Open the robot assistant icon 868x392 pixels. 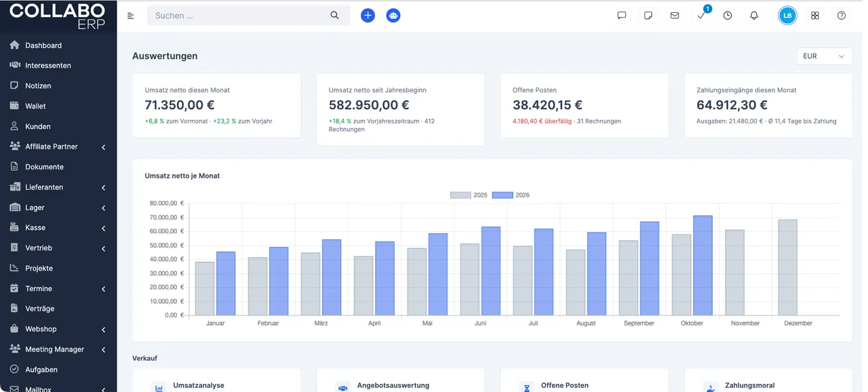(393, 15)
